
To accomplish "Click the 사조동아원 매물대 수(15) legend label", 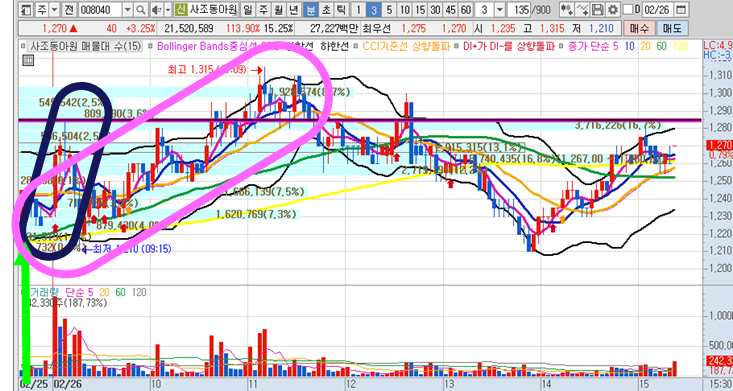I will pos(85,46).
